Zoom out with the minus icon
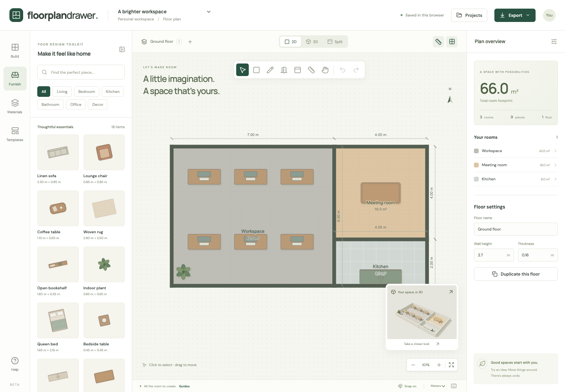The image size is (565, 392). [413, 365]
